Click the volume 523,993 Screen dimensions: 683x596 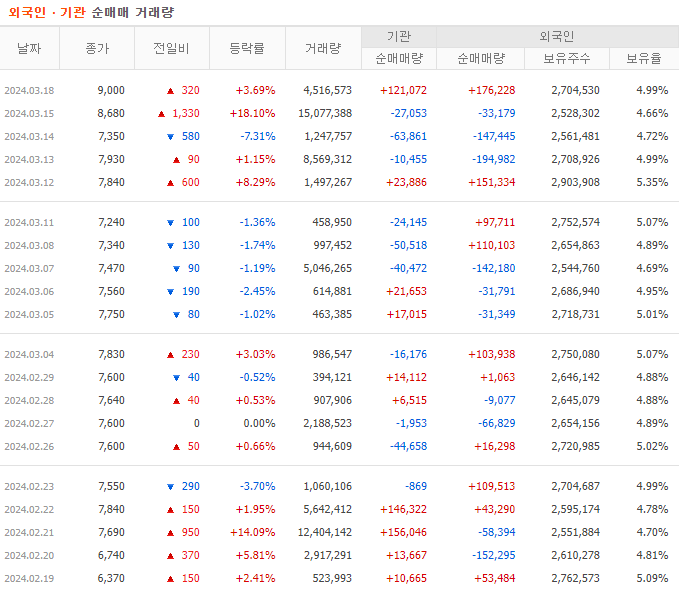[332, 578]
